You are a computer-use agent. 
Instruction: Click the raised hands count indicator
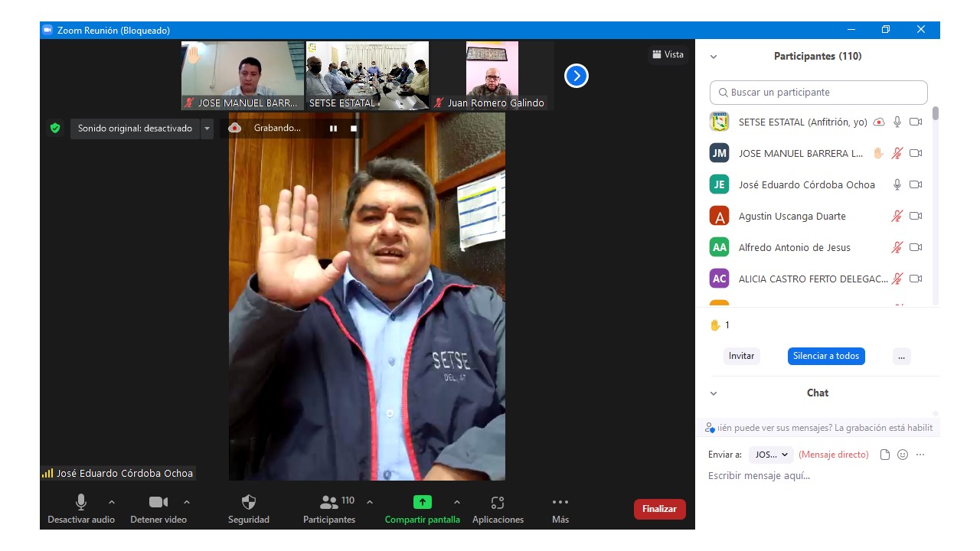pos(720,325)
